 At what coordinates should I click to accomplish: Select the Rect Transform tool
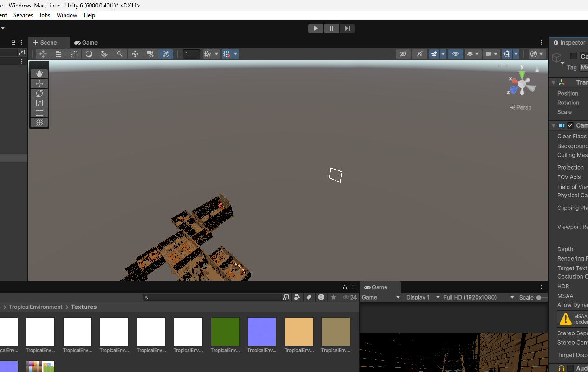tap(39, 113)
